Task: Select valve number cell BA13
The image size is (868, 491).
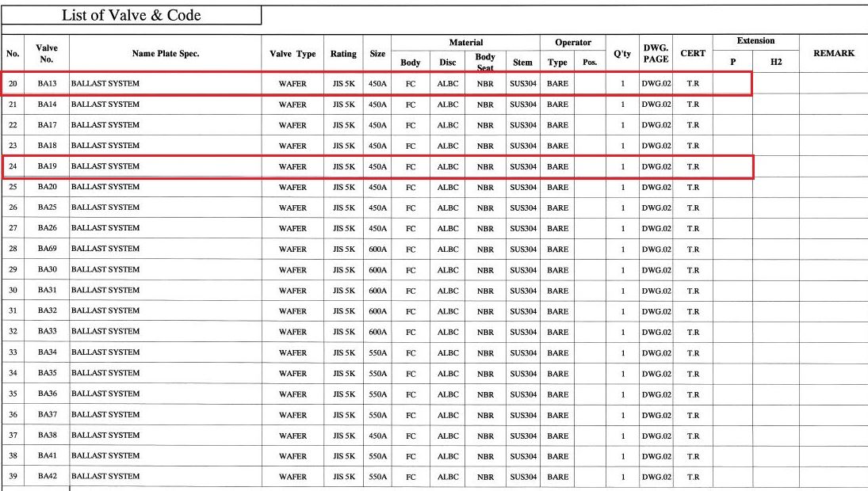Action: click(x=47, y=83)
